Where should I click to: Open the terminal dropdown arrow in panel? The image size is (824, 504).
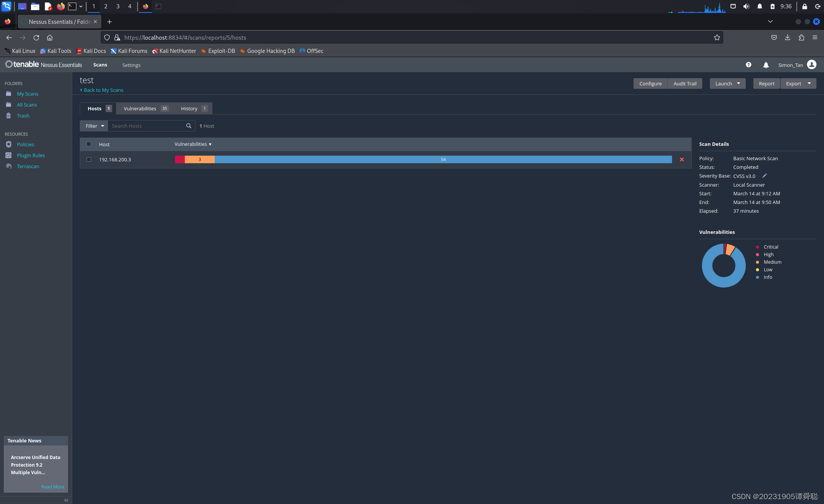(81, 6)
